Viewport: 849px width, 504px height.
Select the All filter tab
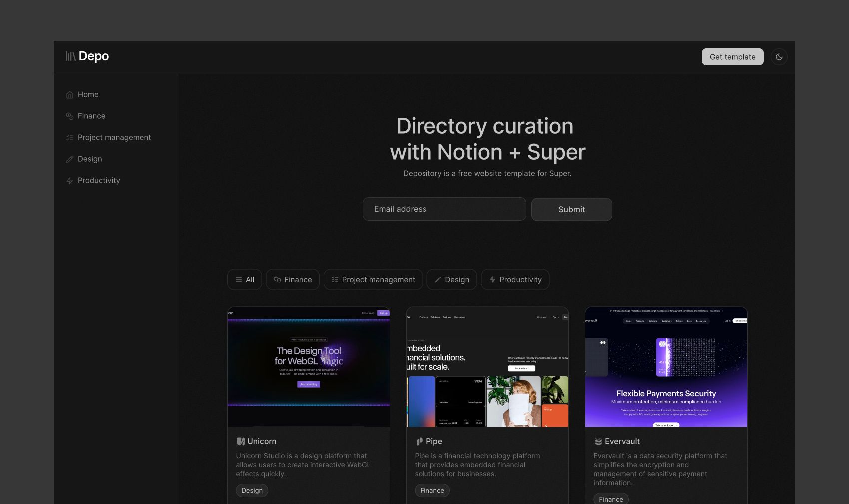click(245, 280)
